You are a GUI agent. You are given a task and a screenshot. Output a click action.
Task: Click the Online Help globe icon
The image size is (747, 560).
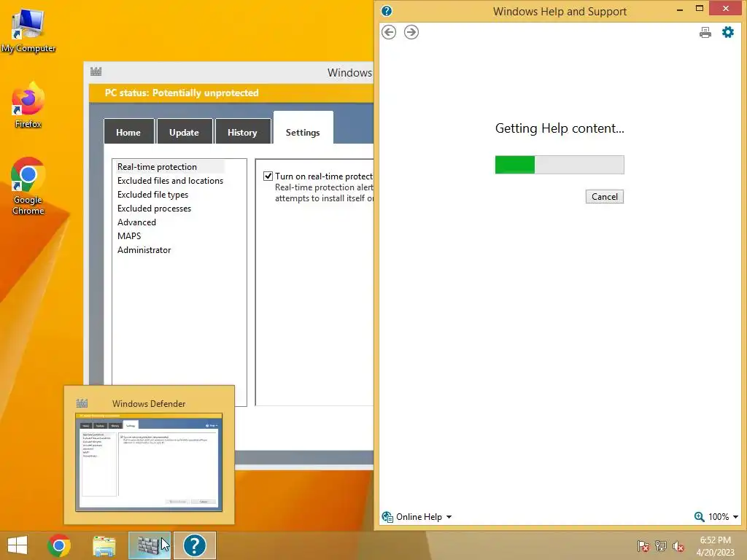tap(387, 517)
